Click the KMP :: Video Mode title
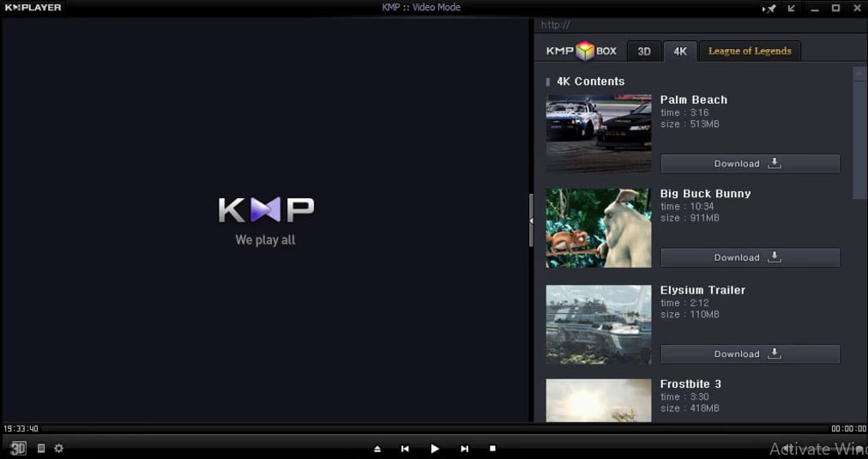This screenshot has height=459, width=868. point(421,7)
